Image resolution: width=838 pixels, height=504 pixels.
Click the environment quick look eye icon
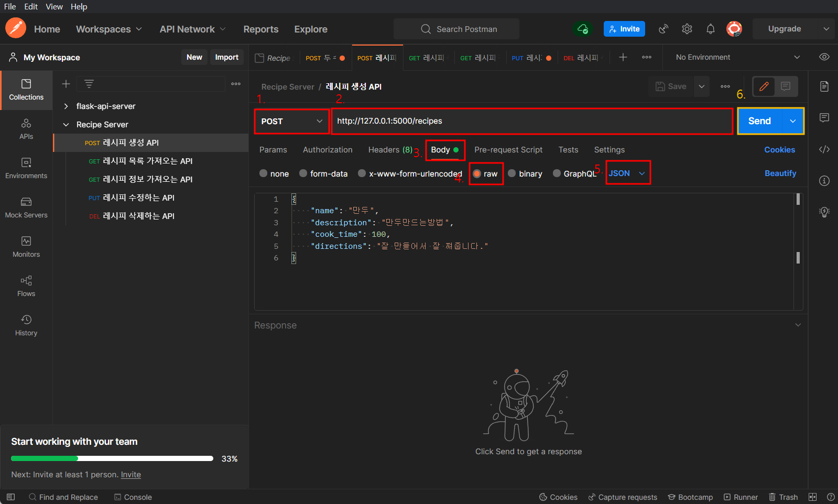[824, 57]
